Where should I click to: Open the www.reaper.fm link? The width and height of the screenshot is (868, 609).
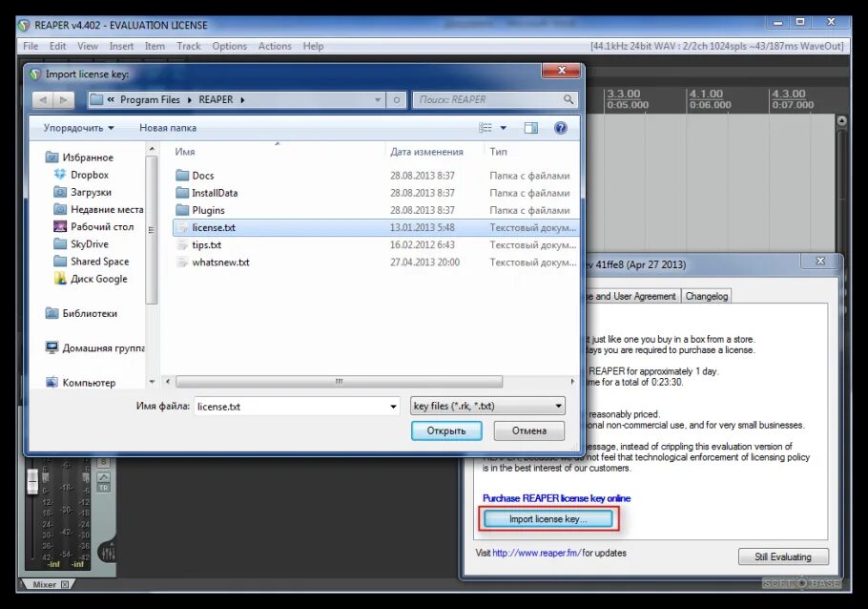(536, 553)
